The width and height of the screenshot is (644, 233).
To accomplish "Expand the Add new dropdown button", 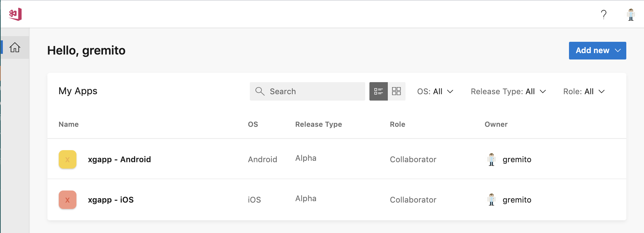I will point(597,51).
